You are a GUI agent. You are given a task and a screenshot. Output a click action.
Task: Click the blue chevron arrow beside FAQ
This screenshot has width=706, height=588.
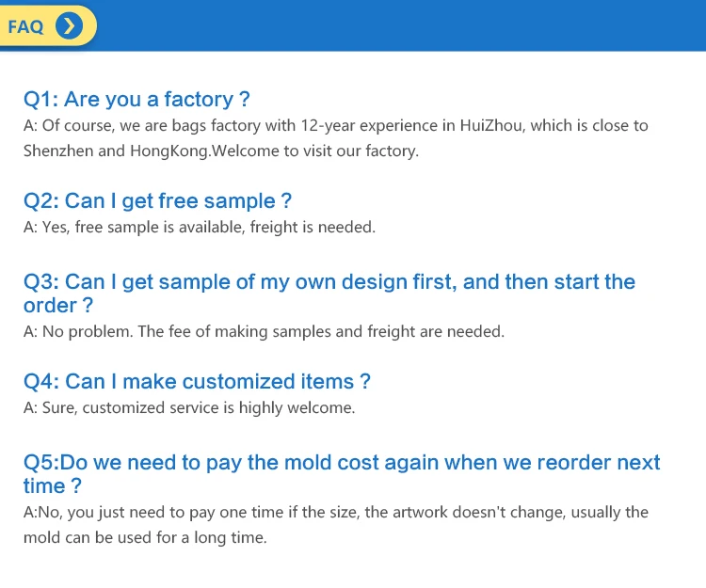pos(69,26)
